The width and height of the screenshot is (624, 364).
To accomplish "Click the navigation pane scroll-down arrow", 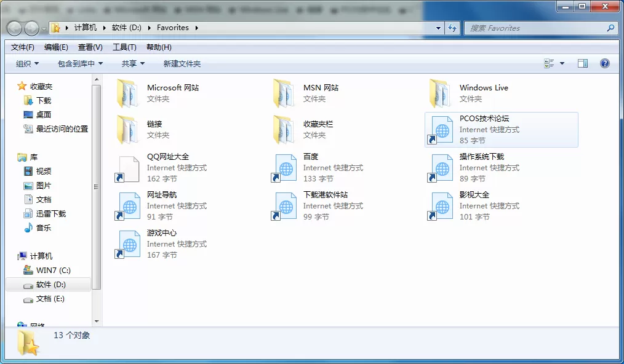I will pos(96,321).
